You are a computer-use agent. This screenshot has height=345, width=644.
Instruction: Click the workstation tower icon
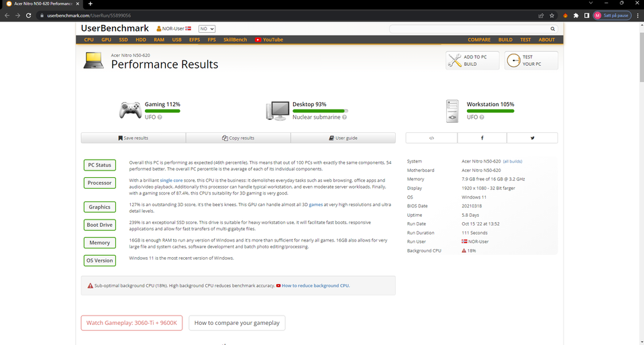(x=452, y=111)
